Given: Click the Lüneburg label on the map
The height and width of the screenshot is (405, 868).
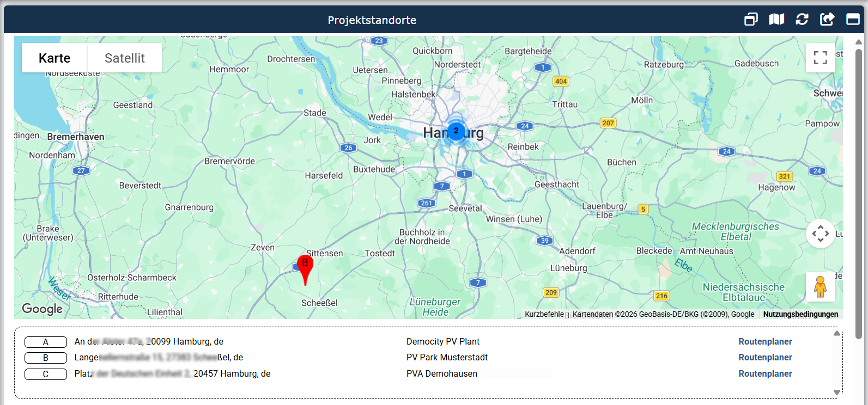Looking at the screenshot, I should 569,268.
